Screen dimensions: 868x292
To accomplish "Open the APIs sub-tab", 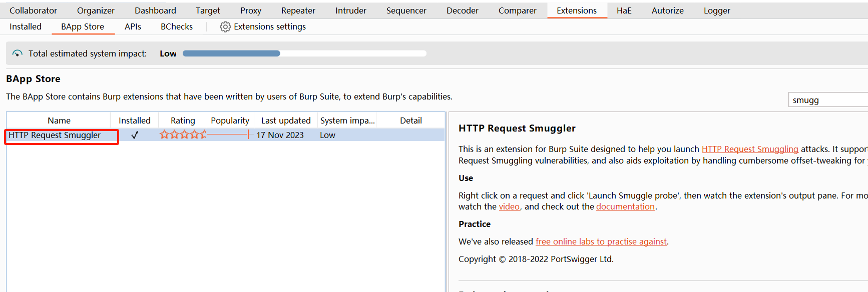I will click(133, 26).
